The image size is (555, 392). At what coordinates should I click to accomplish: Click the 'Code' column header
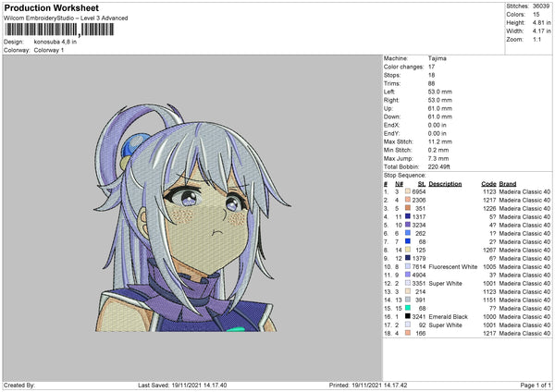click(x=488, y=184)
